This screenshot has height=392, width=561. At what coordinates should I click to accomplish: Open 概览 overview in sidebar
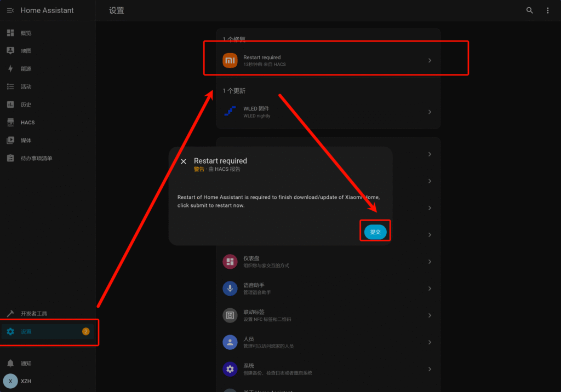pyautogui.click(x=26, y=33)
